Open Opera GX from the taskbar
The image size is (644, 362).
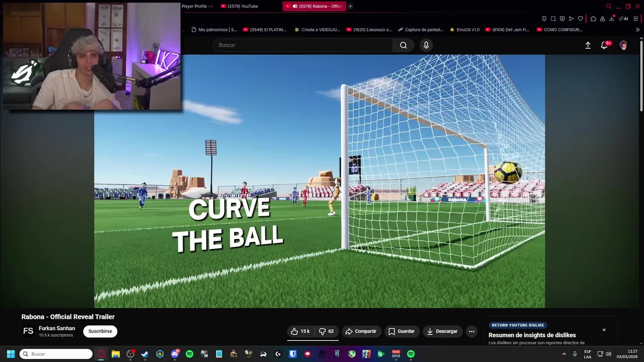click(x=101, y=354)
